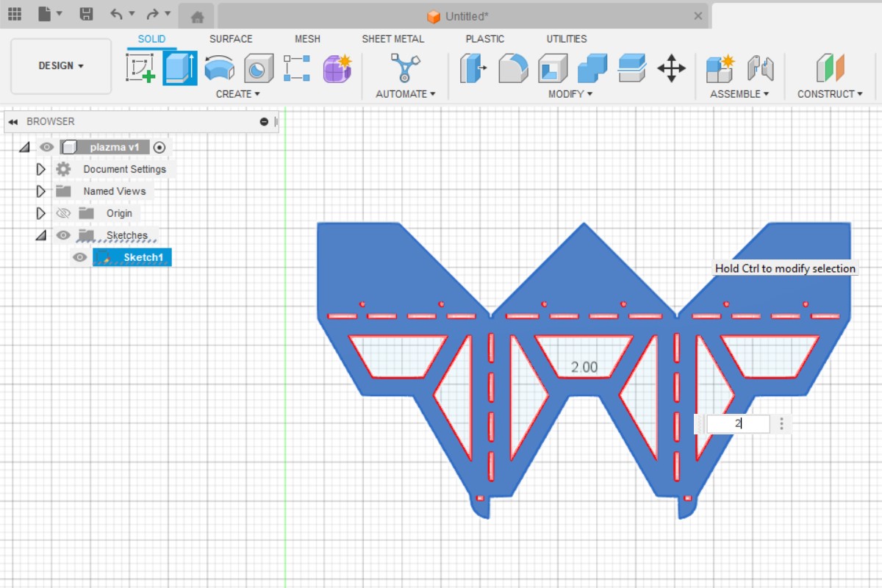The width and height of the screenshot is (882, 588).
Task: Open the distance field options menu
Action: tap(781, 424)
